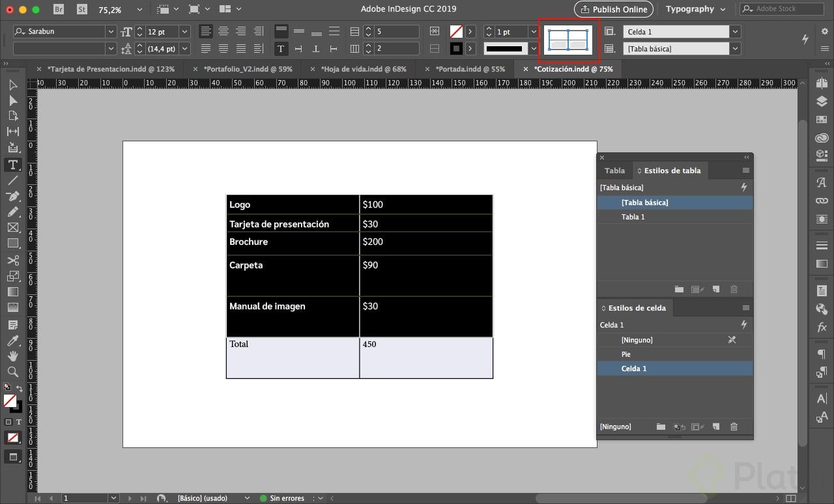Viewport: 834px width, 504px height.
Task: Align text right in control bar
Action: point(241,31)
